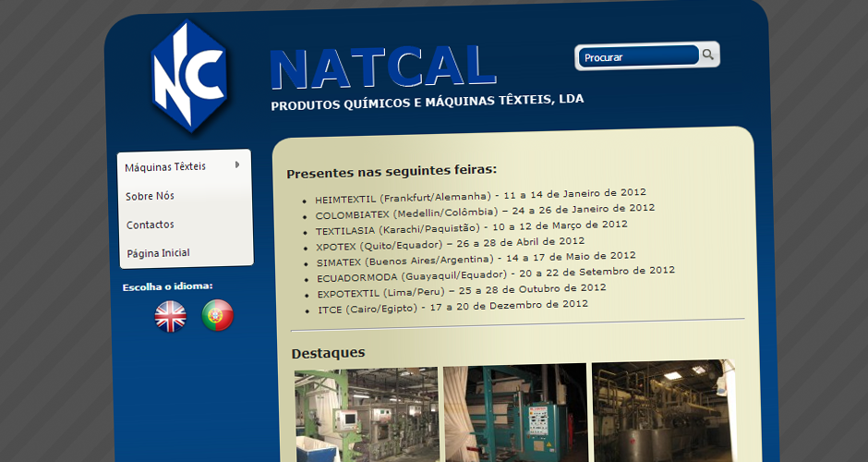Expand the Máquinas Têxteis submenu arrow

point(237,164)
